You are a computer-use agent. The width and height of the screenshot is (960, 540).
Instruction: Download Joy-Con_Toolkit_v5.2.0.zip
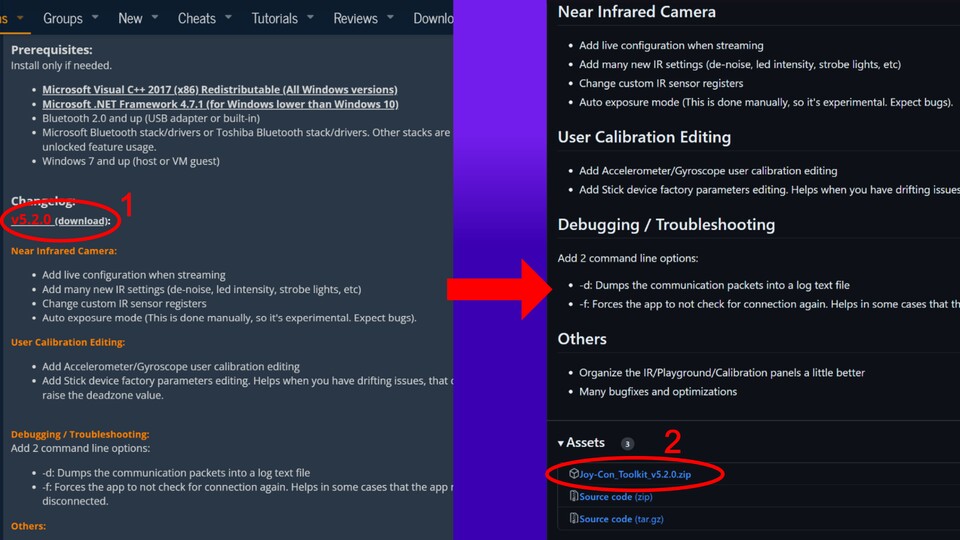(x=636, y=474)
